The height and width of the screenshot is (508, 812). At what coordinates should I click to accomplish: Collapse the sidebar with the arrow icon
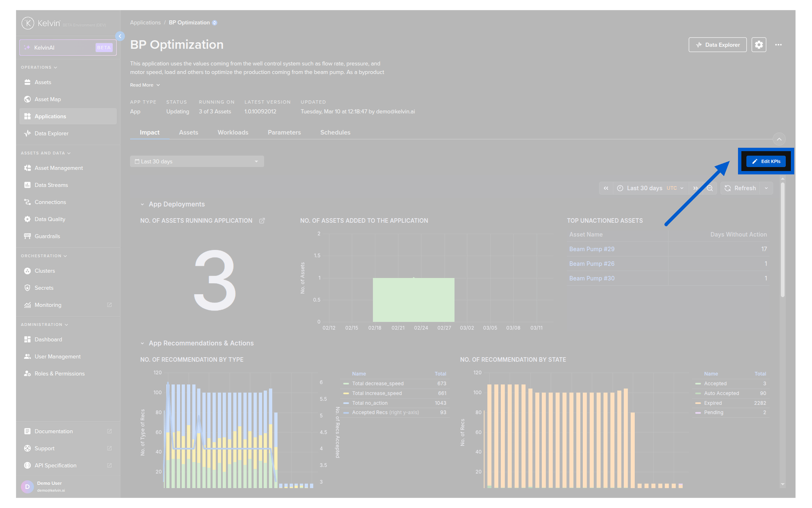click(x=120, y=36)
